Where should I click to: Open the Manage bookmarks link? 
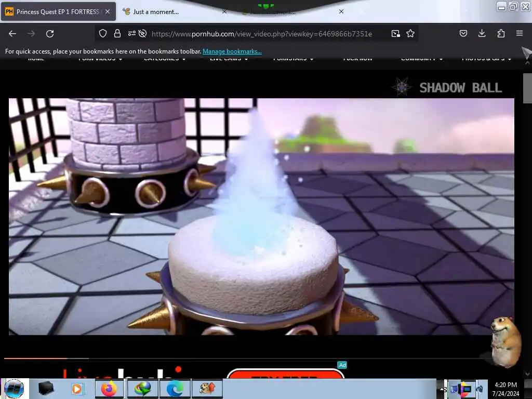click(232, 51)
